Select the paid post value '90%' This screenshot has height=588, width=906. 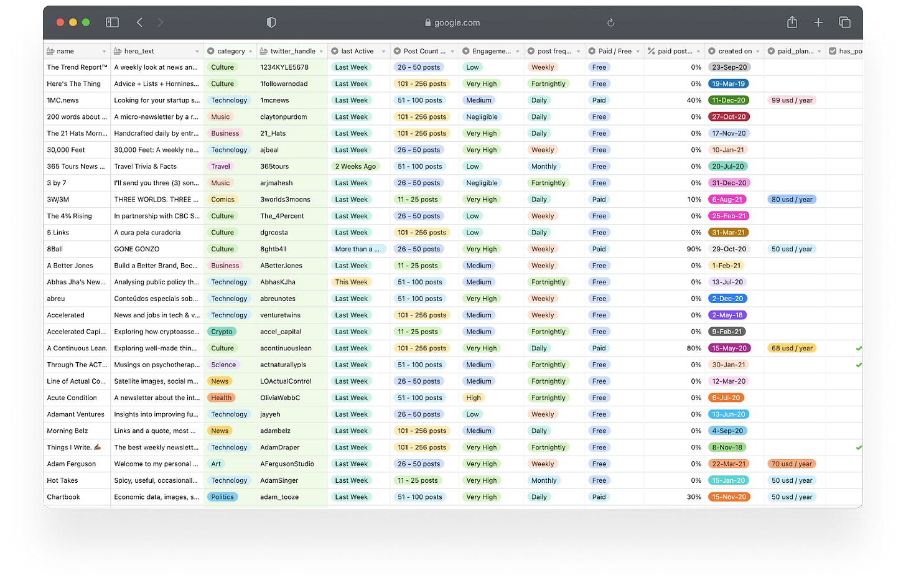[694, 249]
